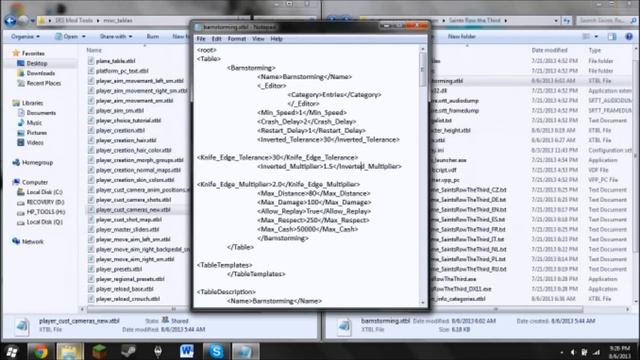The width and height of the screenshot is (640, 360).
Task: Select Computer in navigation pane
Action: [35, 182]
